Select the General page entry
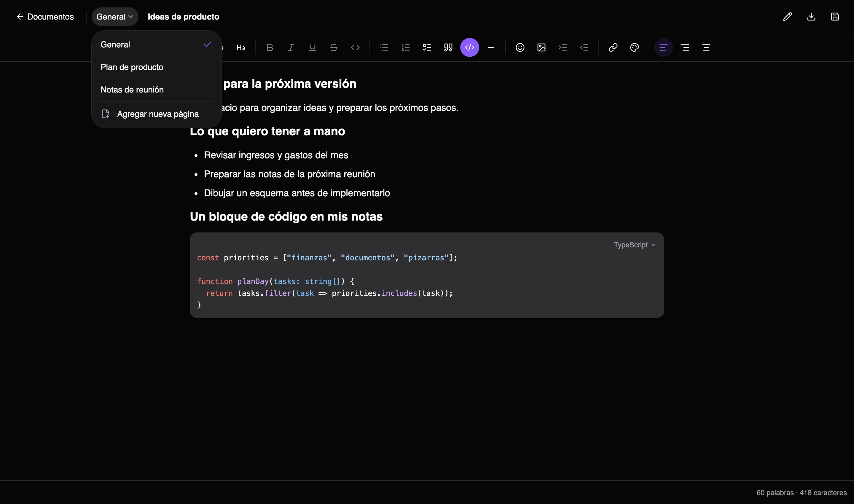 click(156, 44)
